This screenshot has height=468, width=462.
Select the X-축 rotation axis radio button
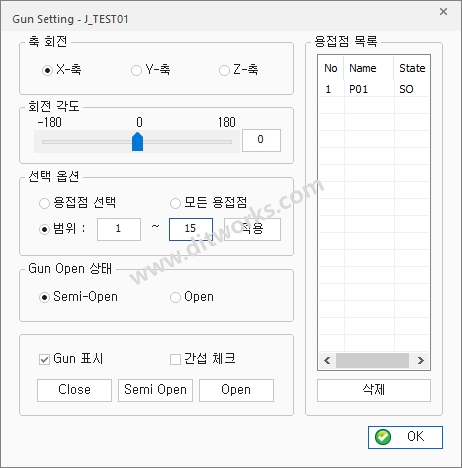(x=47, y=70)
